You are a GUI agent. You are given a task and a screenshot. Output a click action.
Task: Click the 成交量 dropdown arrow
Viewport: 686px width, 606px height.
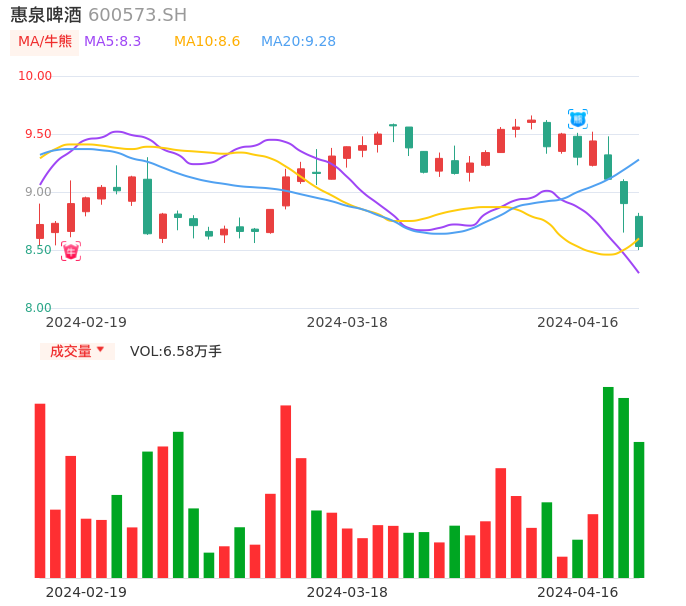100,350
